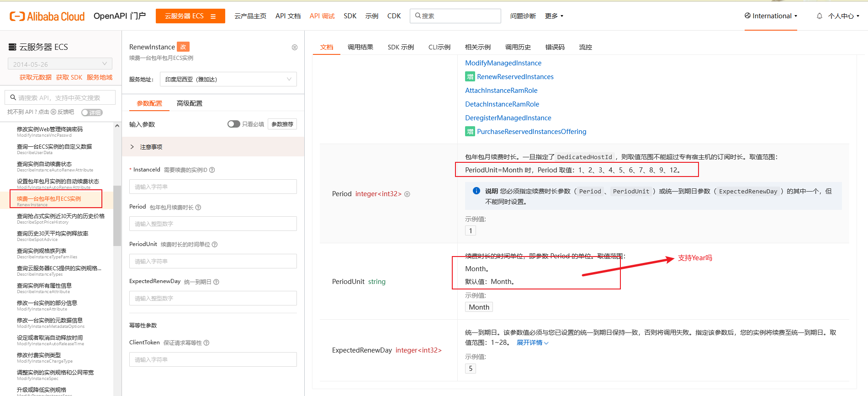The width and height of the screenshot is (868, 396).
Task: Switch to the SDK 示例 tab
Action: click(x=401, y=47)
